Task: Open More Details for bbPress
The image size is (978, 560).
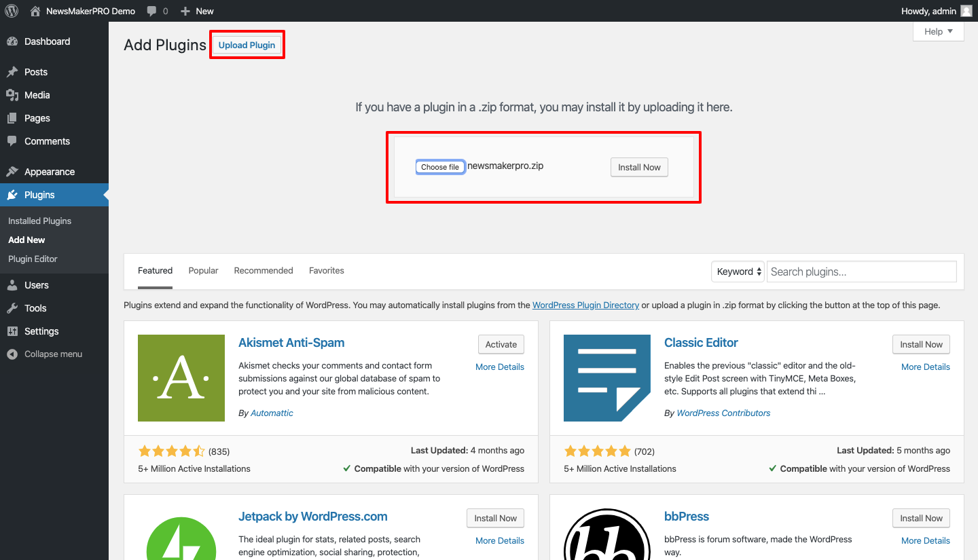Action: point(926,540)
